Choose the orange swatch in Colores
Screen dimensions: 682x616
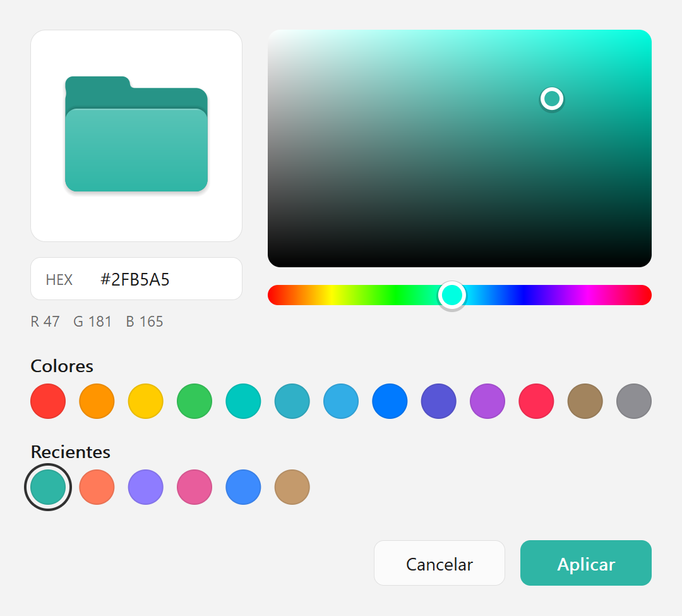pyautogui.click(x=97, y=401)
